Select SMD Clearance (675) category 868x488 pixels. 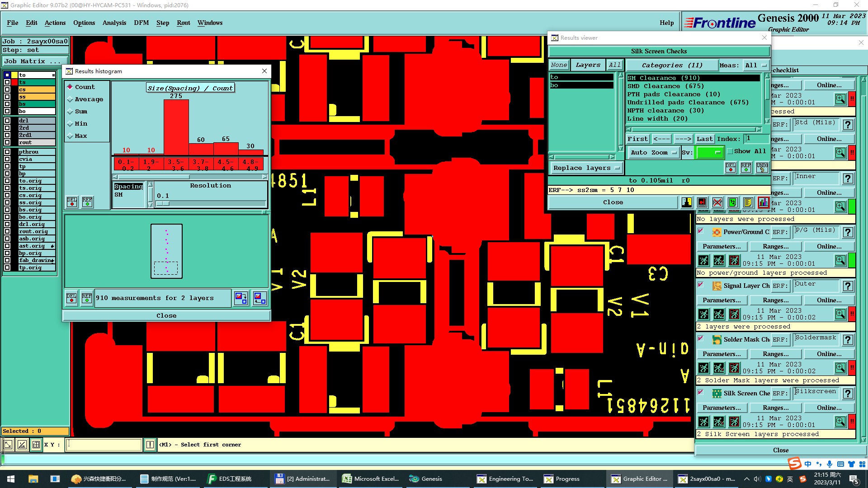(x=665, y=86)
